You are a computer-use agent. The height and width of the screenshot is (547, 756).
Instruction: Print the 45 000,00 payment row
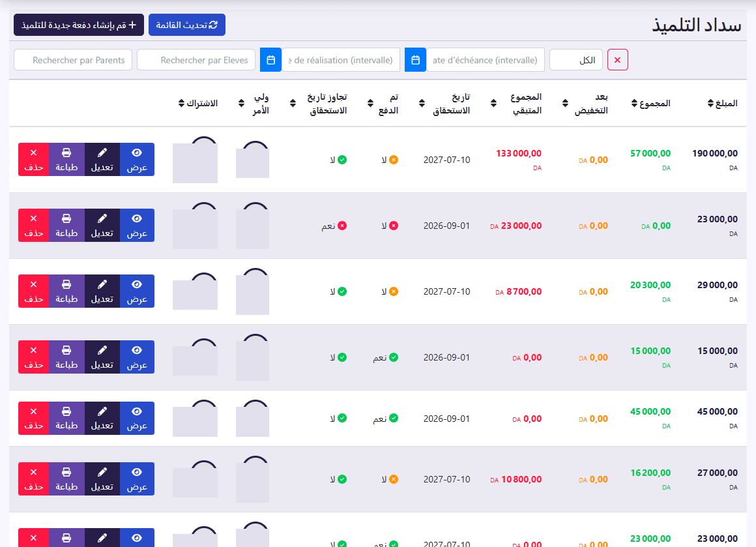[66, 418]
